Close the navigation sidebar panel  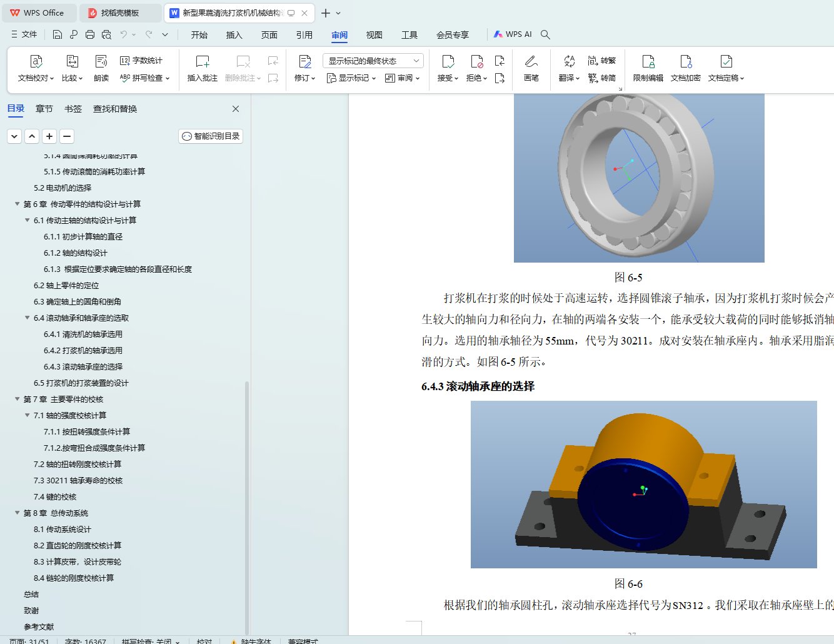click(236, 109)
